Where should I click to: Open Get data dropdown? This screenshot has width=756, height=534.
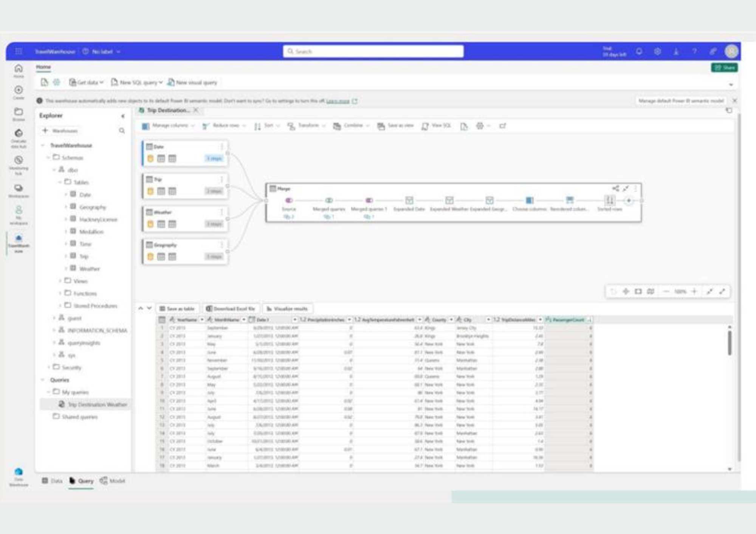click(x=86, y=82)
